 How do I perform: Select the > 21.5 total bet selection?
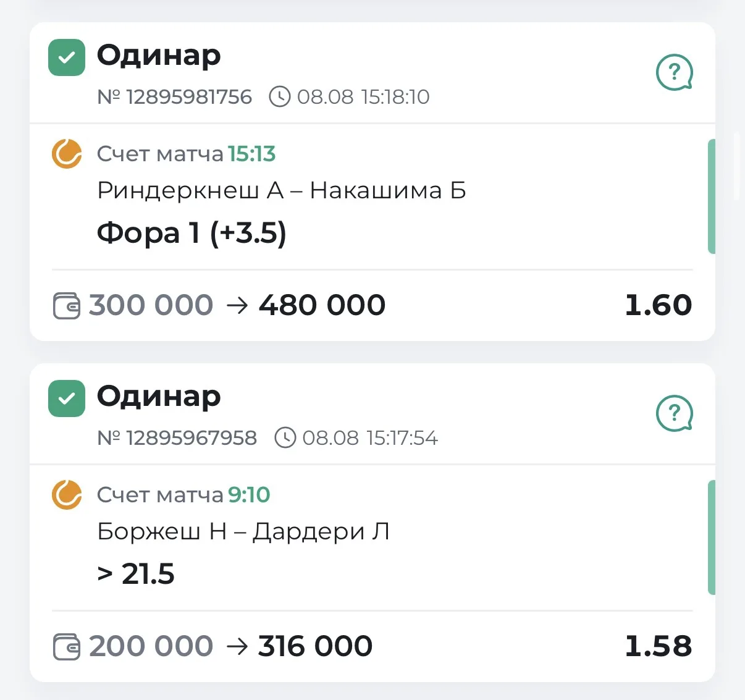136,574
